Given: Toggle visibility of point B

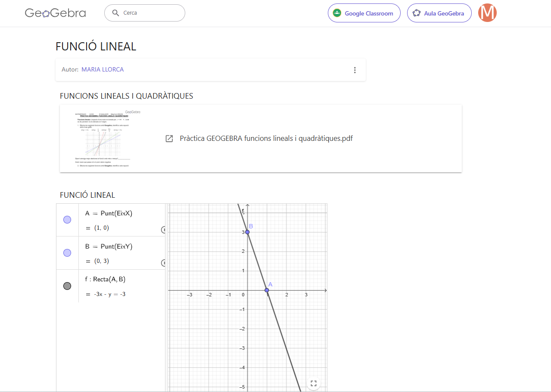Looking at the screenshot, I should (x=67, y=253).
